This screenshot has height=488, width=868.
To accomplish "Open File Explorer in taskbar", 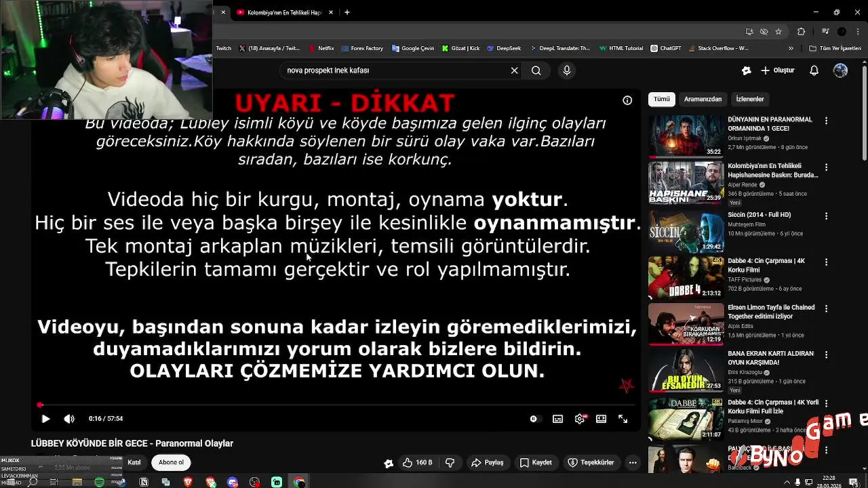I will 77,482.
